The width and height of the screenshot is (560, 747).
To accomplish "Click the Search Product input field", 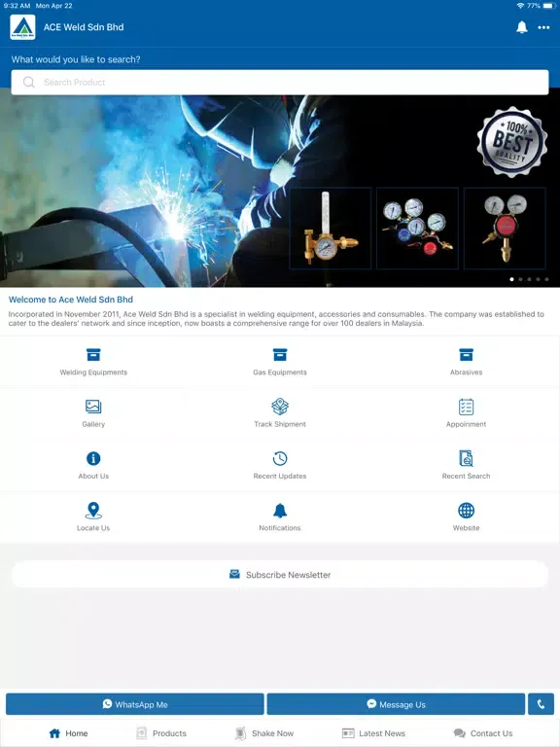I will click(280, 83).
